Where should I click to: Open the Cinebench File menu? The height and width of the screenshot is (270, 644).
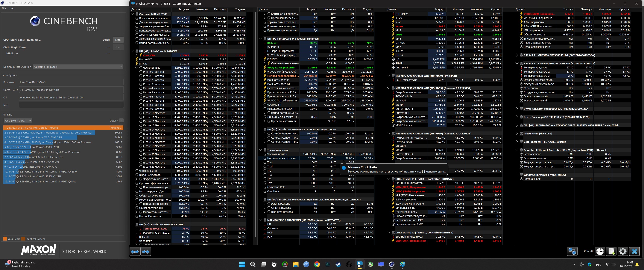4,8
